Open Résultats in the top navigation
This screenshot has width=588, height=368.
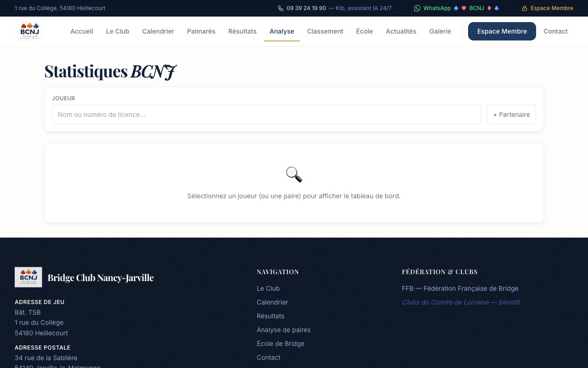coord(242,31)
